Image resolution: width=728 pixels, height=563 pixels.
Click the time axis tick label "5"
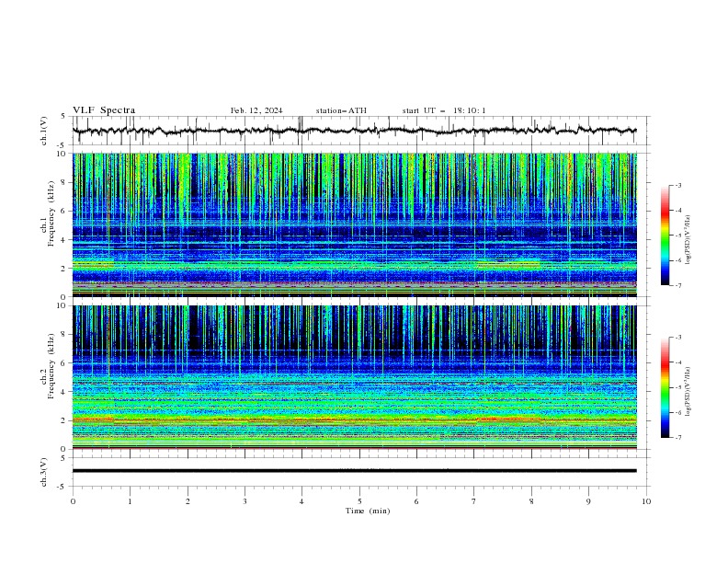pos(359,501)
